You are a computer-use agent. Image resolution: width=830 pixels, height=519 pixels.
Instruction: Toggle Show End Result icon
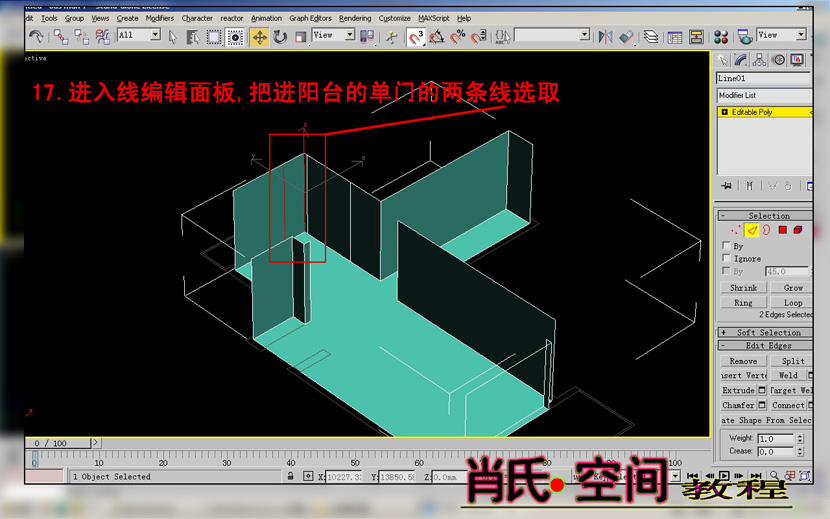[749, 186]
